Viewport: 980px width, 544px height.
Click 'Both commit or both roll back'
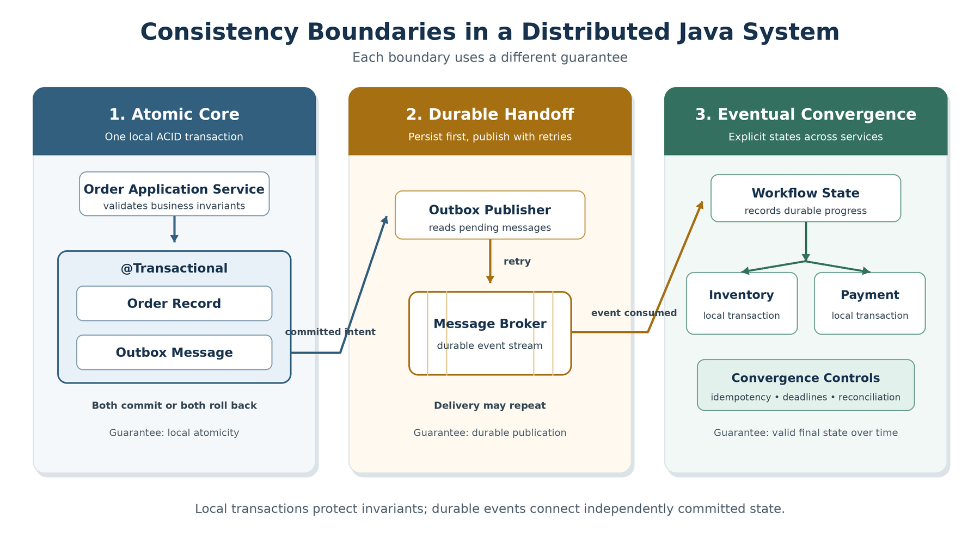174,405
